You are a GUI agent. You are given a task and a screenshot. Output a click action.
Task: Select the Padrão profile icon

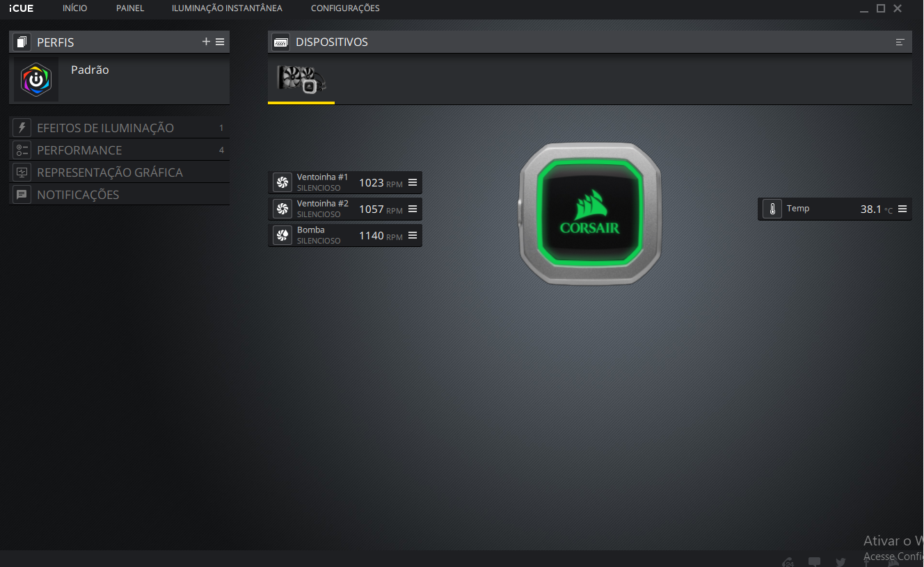(36, 80)
